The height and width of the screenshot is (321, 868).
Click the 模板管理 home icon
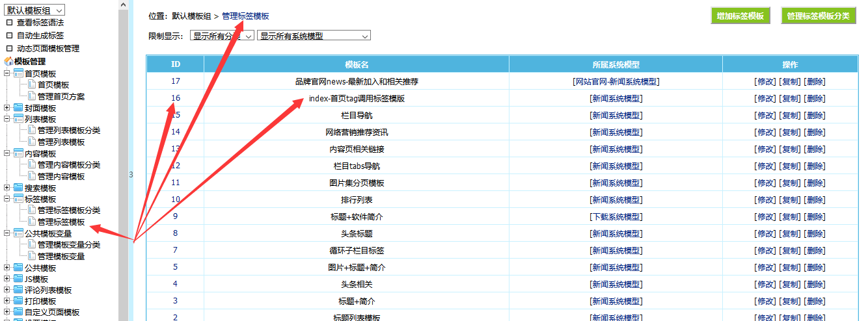(x=8, y=61)
